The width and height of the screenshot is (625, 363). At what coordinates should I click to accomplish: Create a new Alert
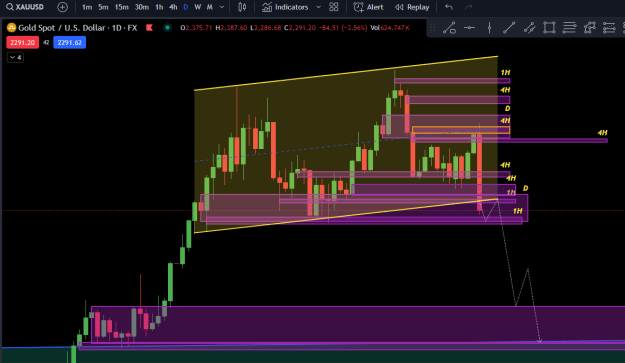point(368,7)
